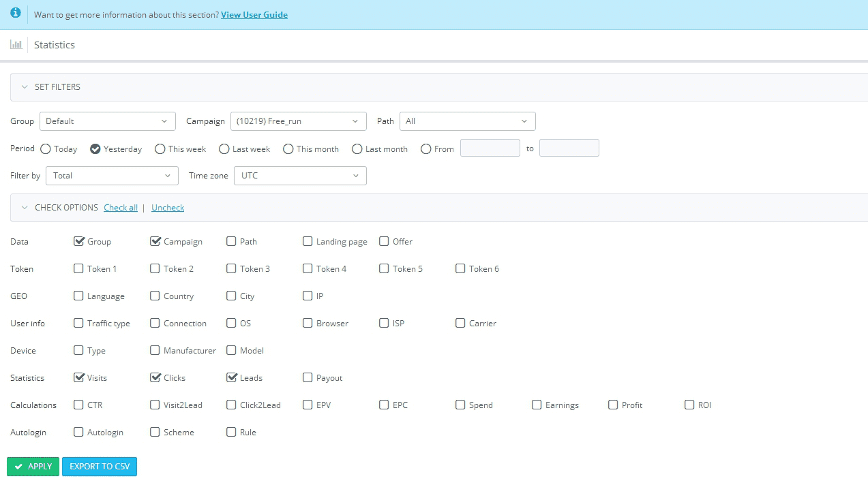Enable the ROI checkbox
This screenshot has height=500, width=868.
(689, 405)
